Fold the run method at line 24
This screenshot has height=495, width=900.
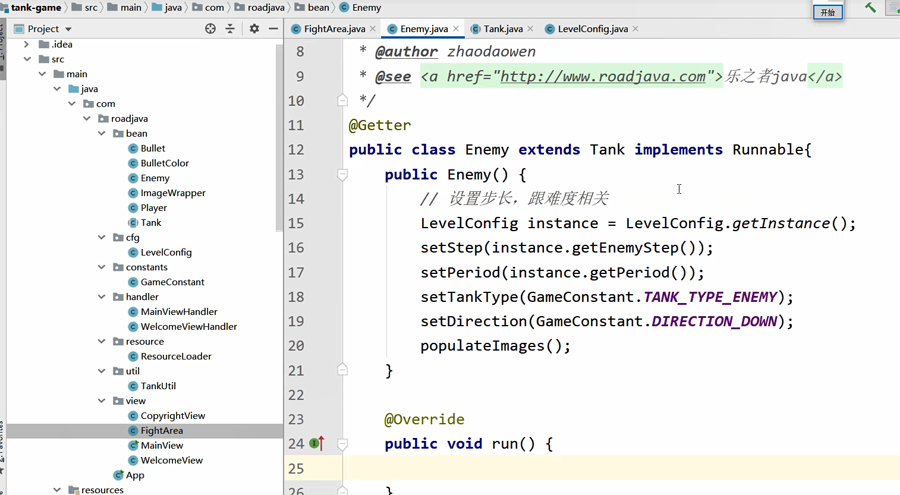point(342,444)
